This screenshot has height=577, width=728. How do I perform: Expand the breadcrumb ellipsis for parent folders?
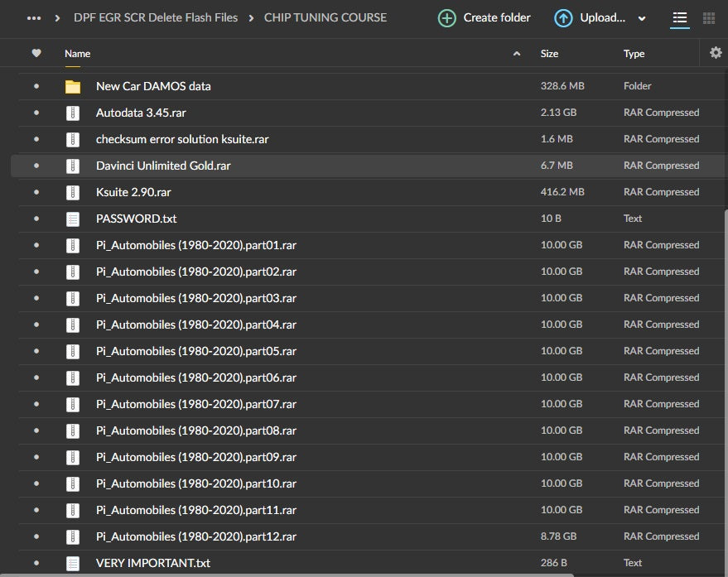[34, 17]
